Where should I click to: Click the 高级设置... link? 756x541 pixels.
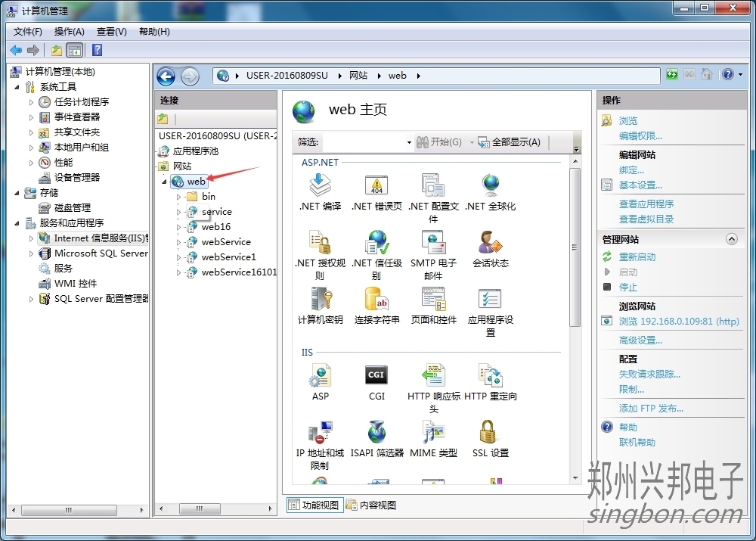pyautogui.click(x=640, y=340)
